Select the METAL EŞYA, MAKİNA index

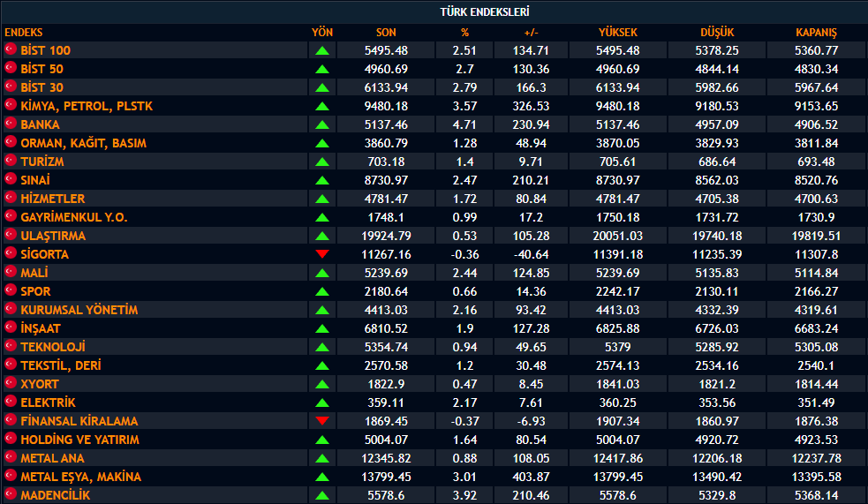click(x=80, y=477)
